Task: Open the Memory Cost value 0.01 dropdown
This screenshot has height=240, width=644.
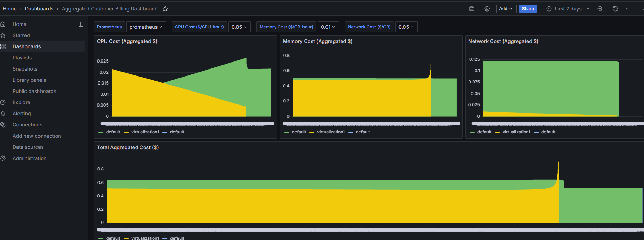Action: click(328, 27)
